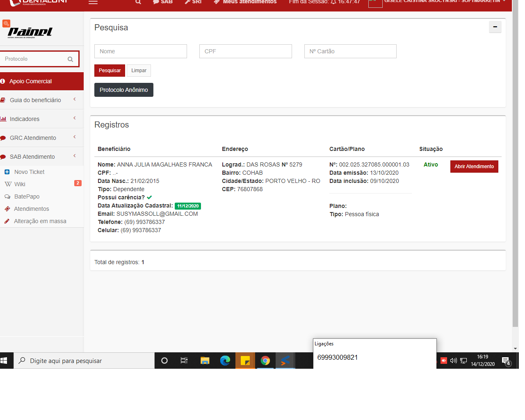Image resolution: width=525 pixels, height=420 pixels.
Task: Open Novo Ticket in the sidebar
Action: (x=29, y=172)
